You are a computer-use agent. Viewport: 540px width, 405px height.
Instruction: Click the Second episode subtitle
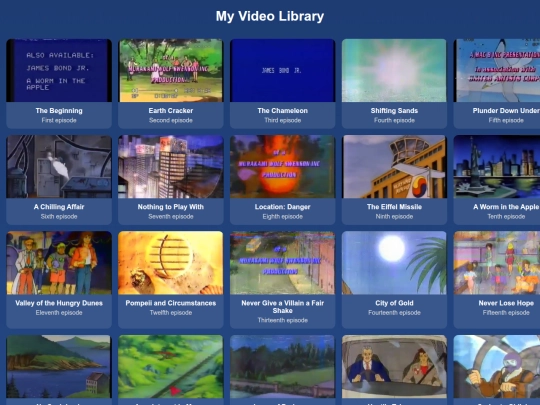tap(170, 120)
